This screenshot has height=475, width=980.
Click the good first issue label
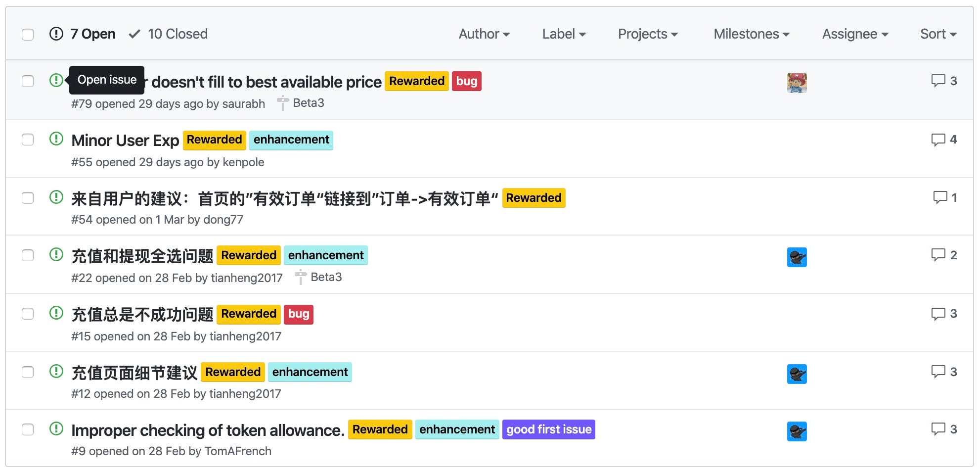pyautogui.click(x=549, y=429)
